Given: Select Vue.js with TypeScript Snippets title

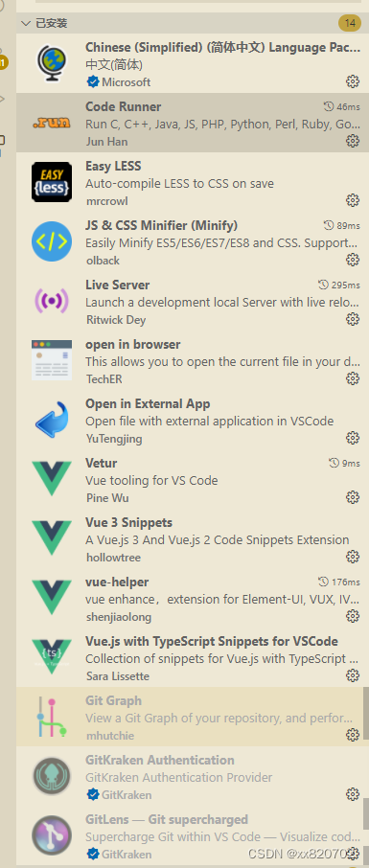Looking at the screenshot, I should pos(212,641).
